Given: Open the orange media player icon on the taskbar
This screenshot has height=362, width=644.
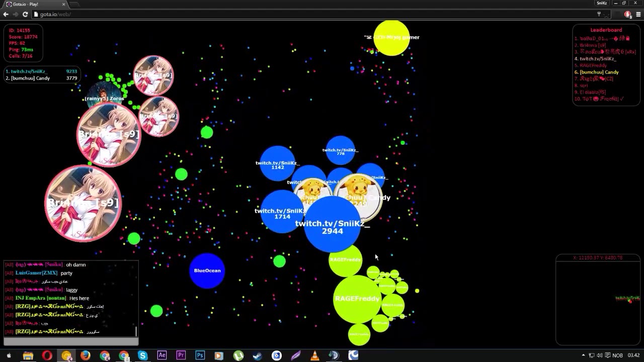Looking at the screenshot, I should click(x=219, y=355).
